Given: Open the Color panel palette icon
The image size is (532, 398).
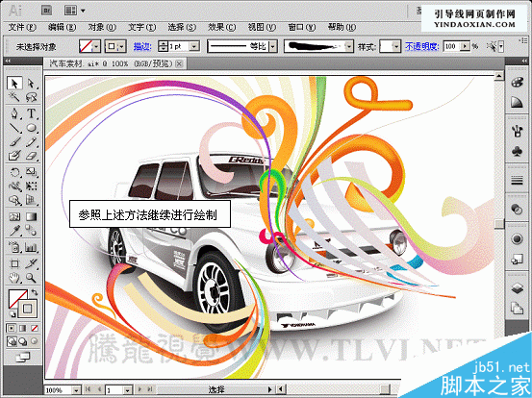Looking at the screenshot, I should (517, 83).
